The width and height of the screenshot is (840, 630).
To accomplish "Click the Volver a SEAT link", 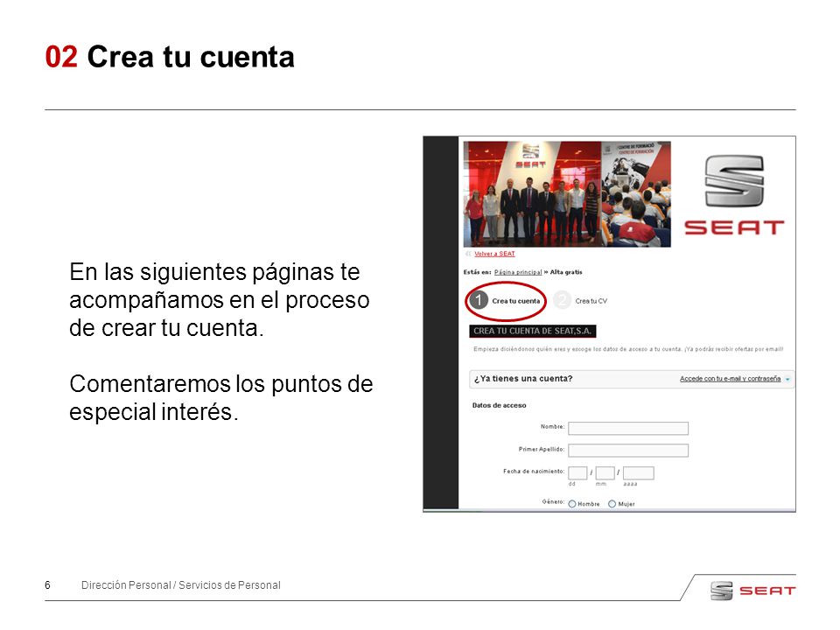I will click(x=494, y=254).
